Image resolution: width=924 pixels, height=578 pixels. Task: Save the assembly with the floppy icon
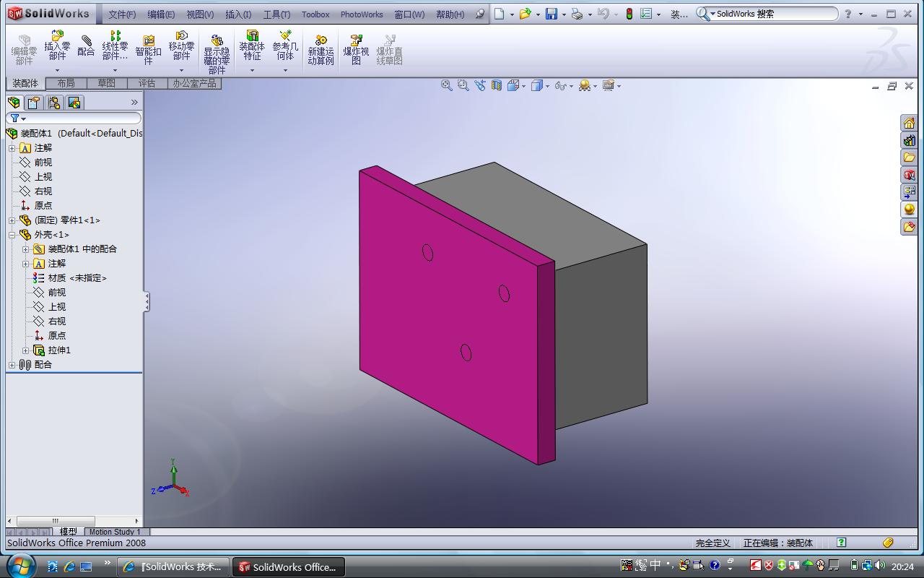click(552, 14)
